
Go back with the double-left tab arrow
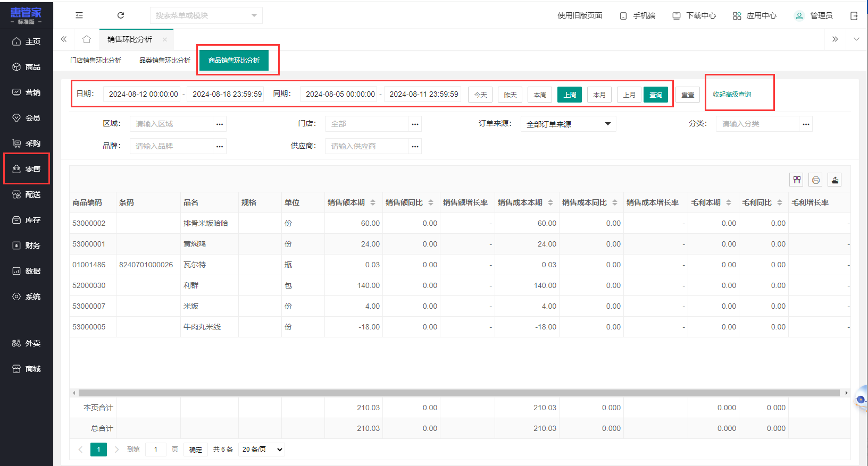point(64,39)
